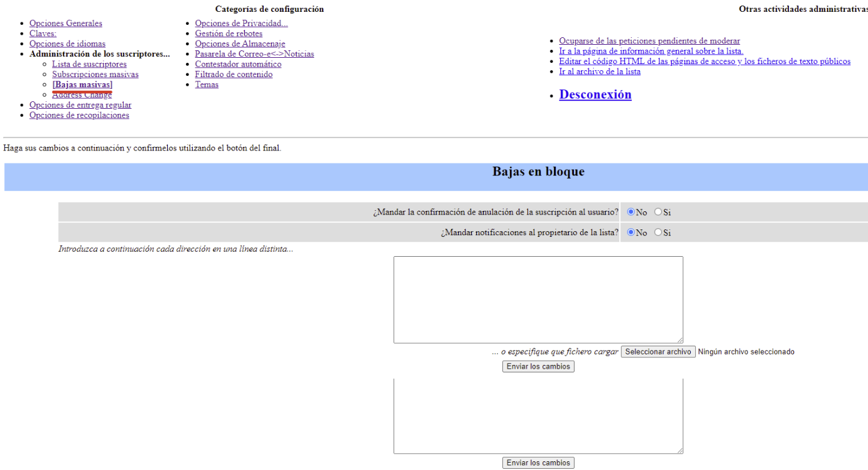This screenshot has height=470, width=868.
Task: Open pending moderation requests link
Action: click(x=649, y=41)
